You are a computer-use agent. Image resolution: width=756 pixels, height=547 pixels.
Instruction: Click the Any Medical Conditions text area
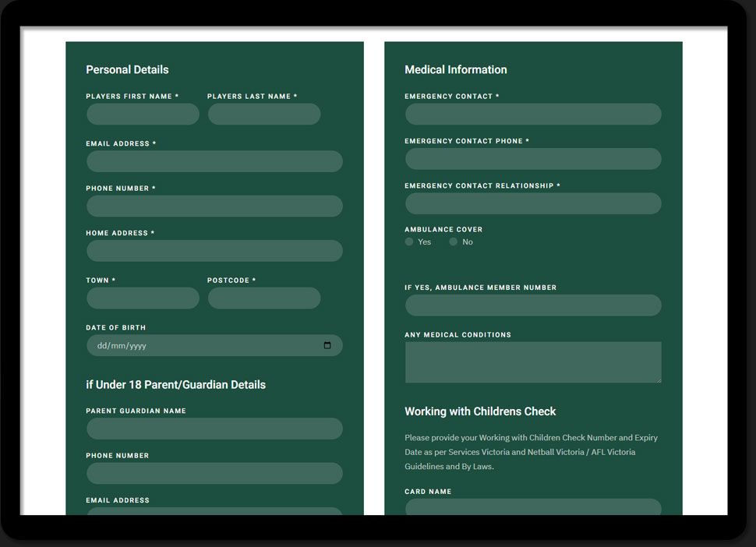click(533, 362)
